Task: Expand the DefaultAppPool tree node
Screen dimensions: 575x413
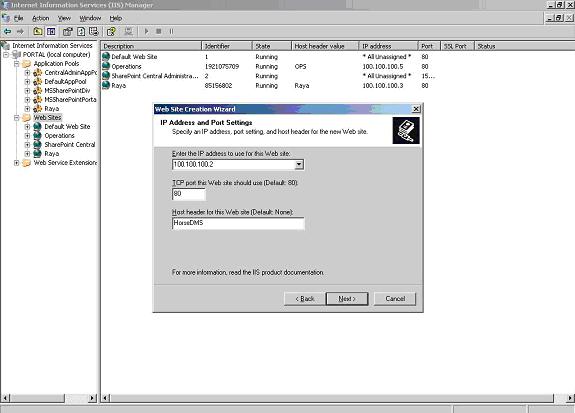Action: tap(28, 82)
